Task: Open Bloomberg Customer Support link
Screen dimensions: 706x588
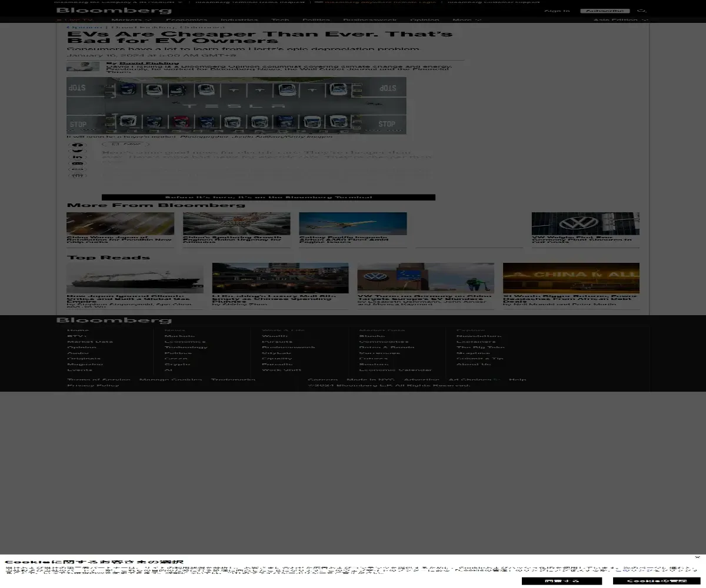Action: coord(494,2)
